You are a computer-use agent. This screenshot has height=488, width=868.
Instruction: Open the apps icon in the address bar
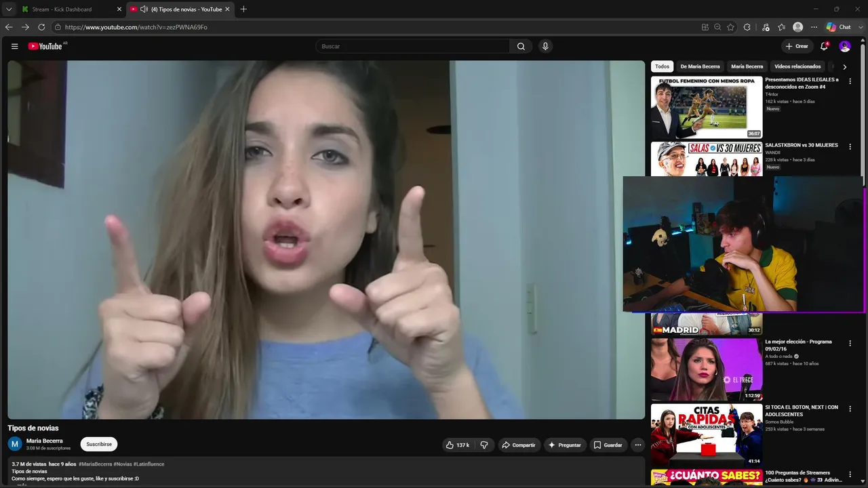[705, 27]
